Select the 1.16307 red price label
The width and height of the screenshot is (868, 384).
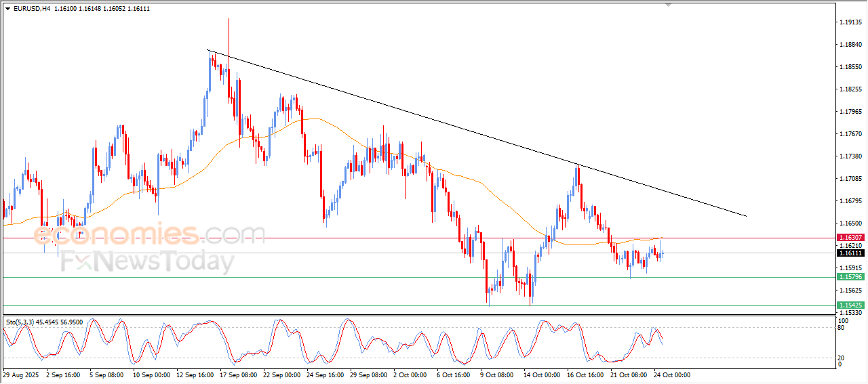pos(850,238)
